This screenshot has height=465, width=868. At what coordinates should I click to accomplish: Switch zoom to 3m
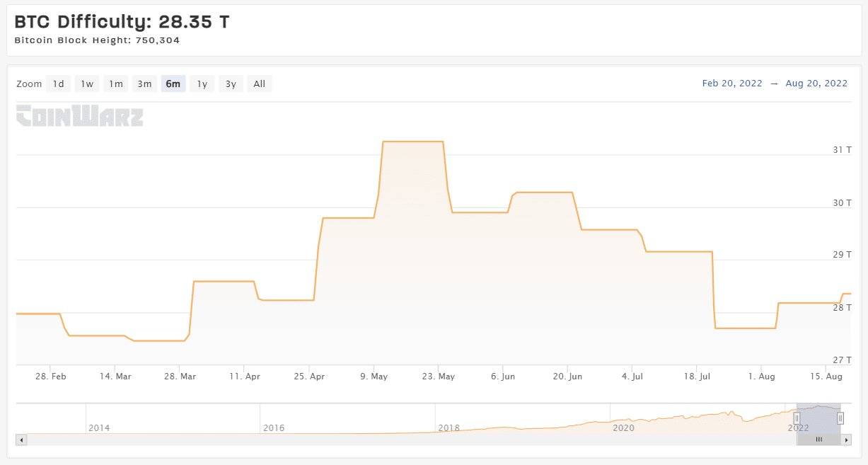144,84
